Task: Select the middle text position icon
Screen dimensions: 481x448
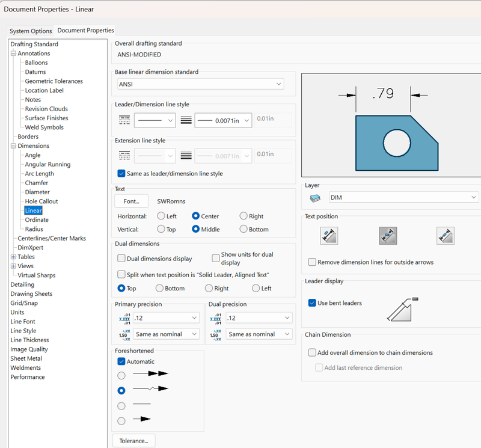Action: [x=387, y=235]
